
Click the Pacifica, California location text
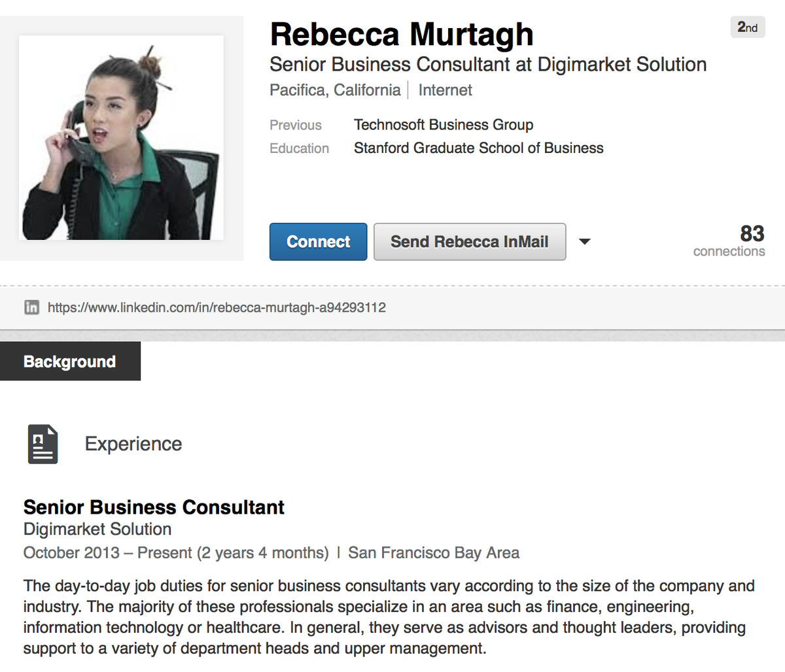[335, 90]
